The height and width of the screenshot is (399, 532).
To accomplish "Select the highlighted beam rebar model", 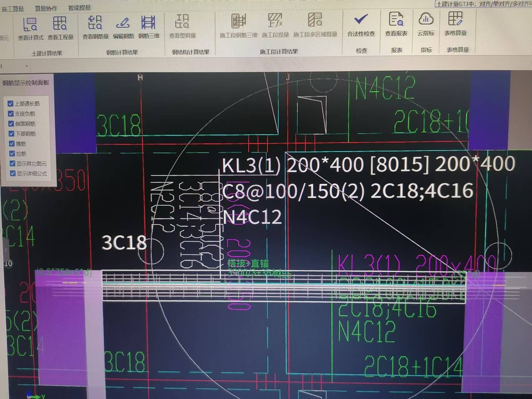I will click(x=284, y=286).
